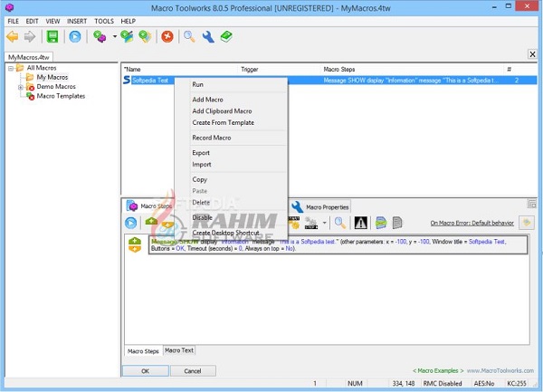The width and height of the screenshot is (543, 392).
Task: Click the magnifying glass search icon in main toolbar
Action: [189, 37]
